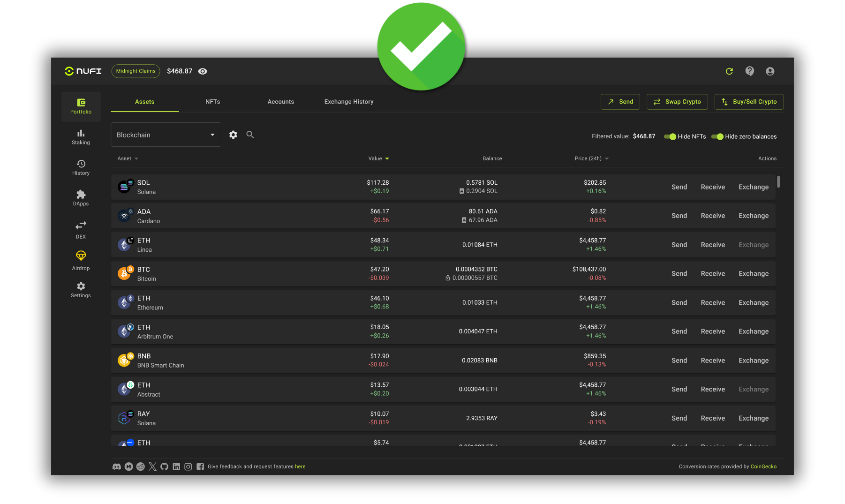Open the Instagram footer icon
This screenshot has width=845, height=504.
188,466
